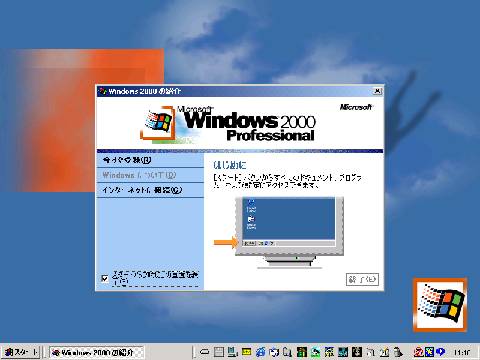This screenshot has height=360, width=480.
Task: Click the Windows flag icon on the dialog title bar
Action: (x=103, y=91)
